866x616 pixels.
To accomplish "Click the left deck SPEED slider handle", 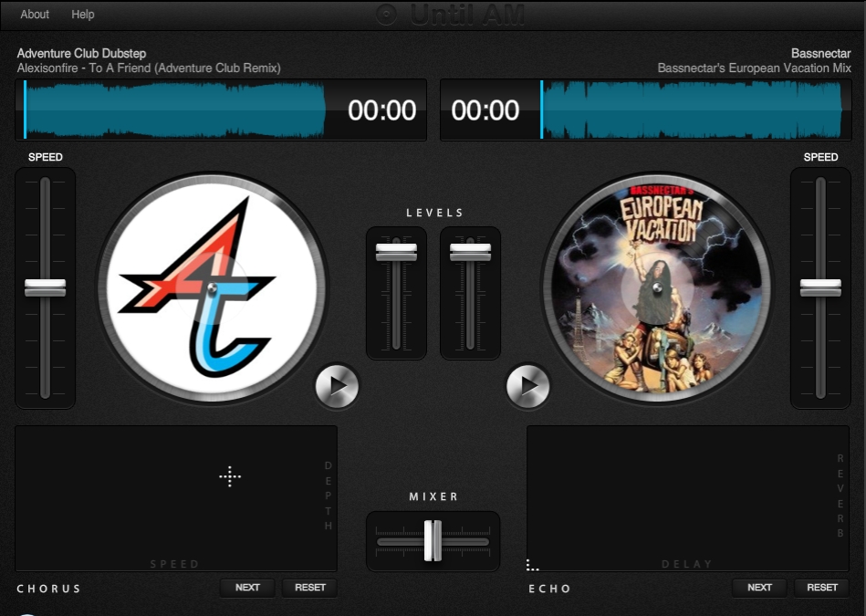I will coord(44,288).
